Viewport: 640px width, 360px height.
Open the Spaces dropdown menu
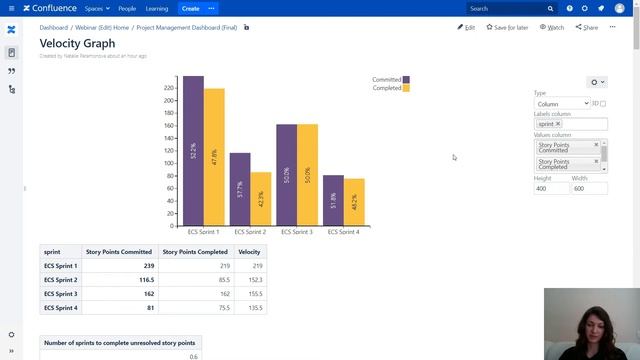point(97,9)
